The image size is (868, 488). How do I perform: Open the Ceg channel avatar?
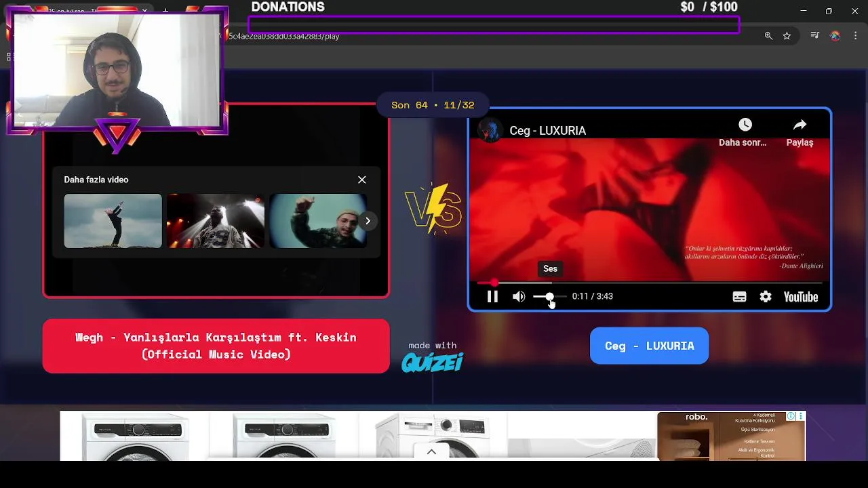(490, 130)
